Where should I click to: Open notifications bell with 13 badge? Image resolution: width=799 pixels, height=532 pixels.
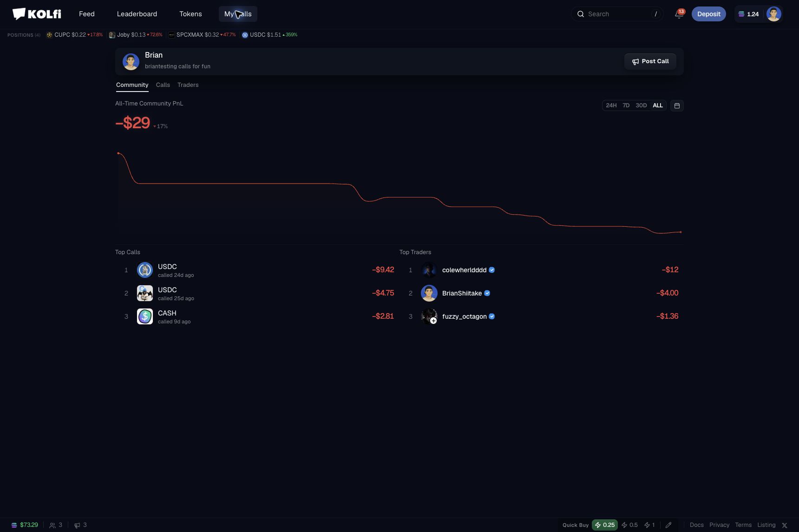click(x=679, y=14)
